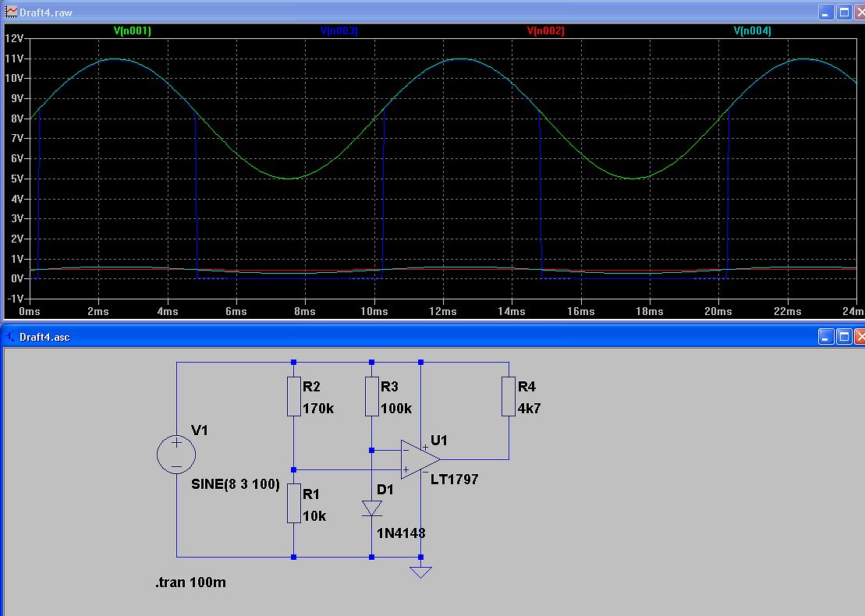865x616 pixels.
Task: Click the 4k7 resistor value
Action: tap(529, 409)
